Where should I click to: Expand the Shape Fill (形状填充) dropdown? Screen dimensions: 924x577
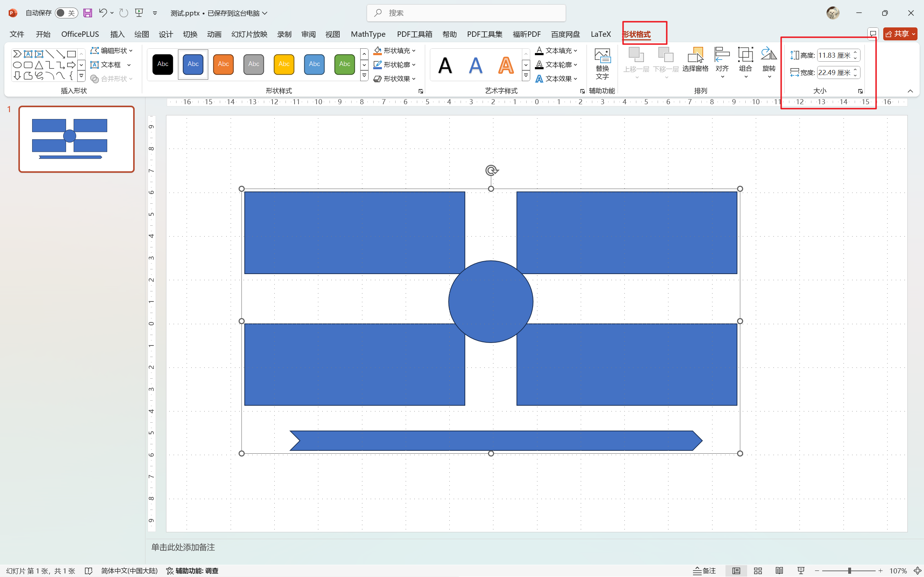[x=414, y=51]
